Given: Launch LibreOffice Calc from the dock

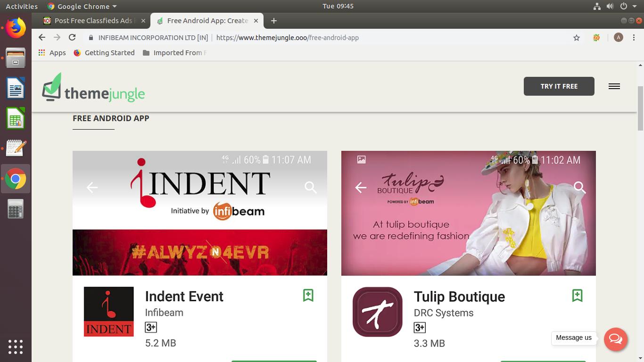Looking at the screenshot, I should [16, 118].
